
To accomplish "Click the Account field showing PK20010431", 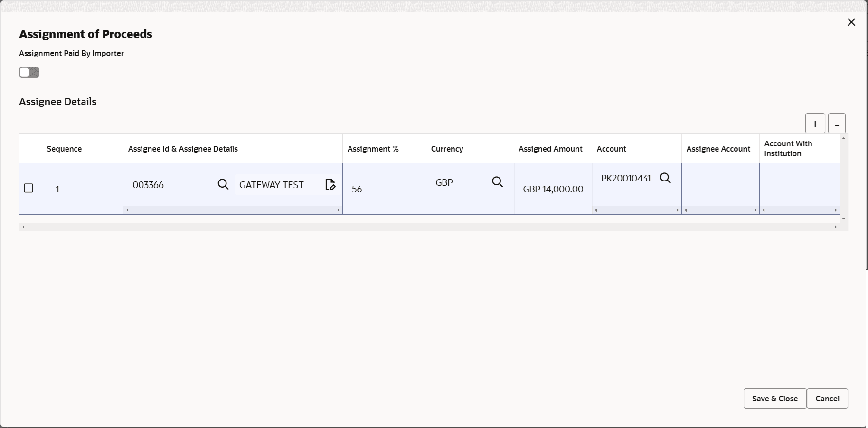I will coord(626,178).
